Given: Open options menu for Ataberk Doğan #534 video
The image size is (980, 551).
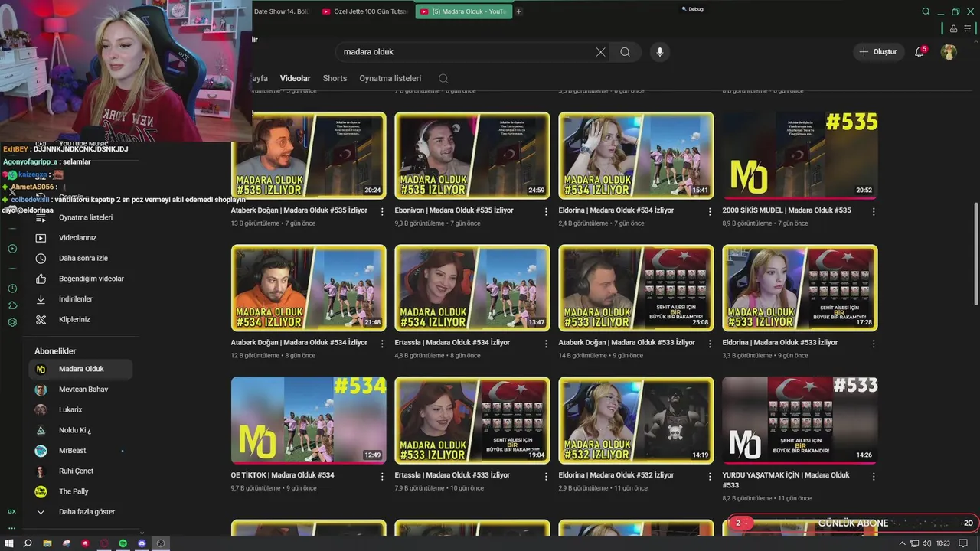Looking at the screenshot, I should pyautogui.click(x=382, y=344).
